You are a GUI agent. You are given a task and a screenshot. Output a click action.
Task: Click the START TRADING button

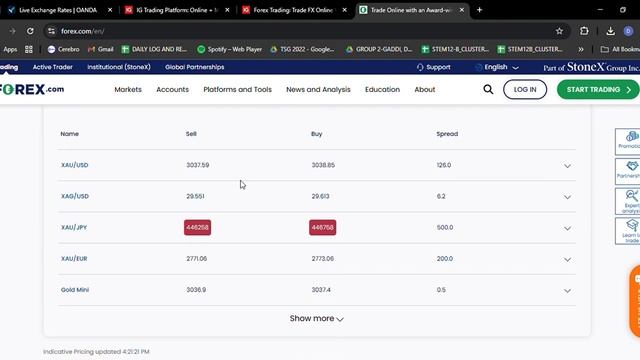click(598, 89)
